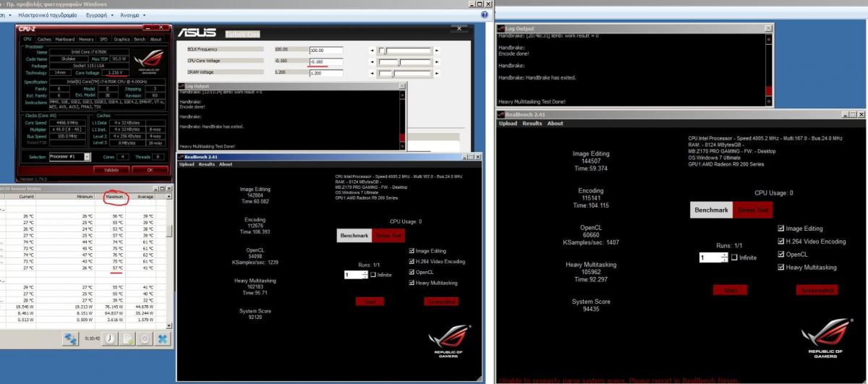Viewport: 868px width, 384px height.
Task: Click the OK button in CPU-Z
Action: point(150,170)
